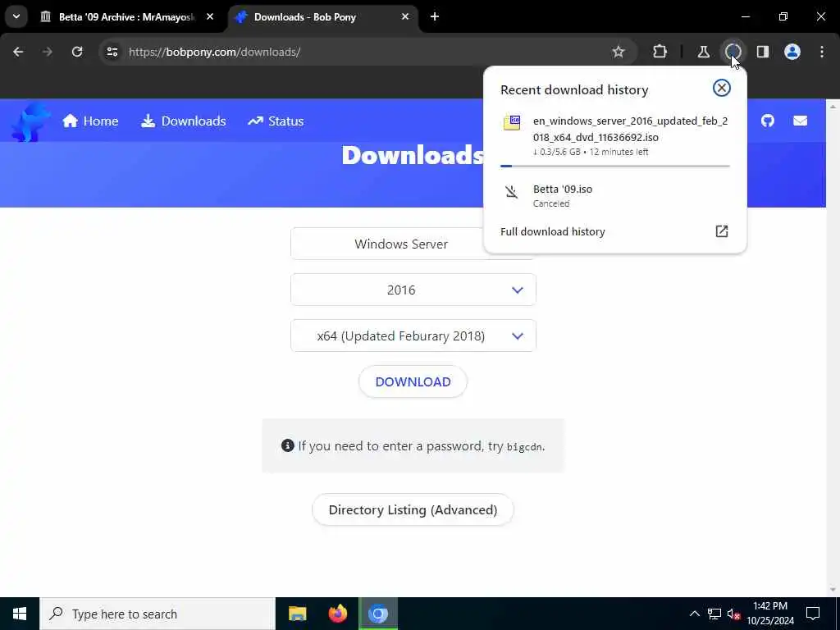Viewport: 840px width, 630px height.
Task: Click the ISO file icon in downloads
Action: 512,122
